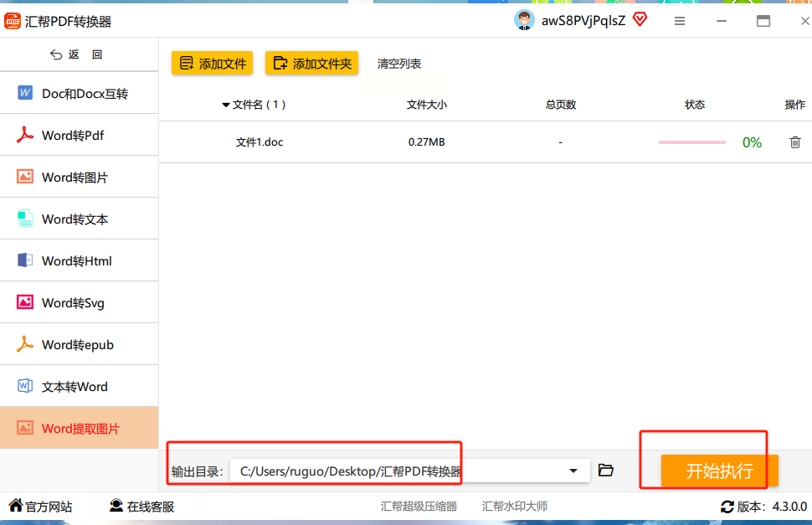The image size is (812, 525).
Task: Click the refresh icon beside 版本
Action: [x=727, y=507]
